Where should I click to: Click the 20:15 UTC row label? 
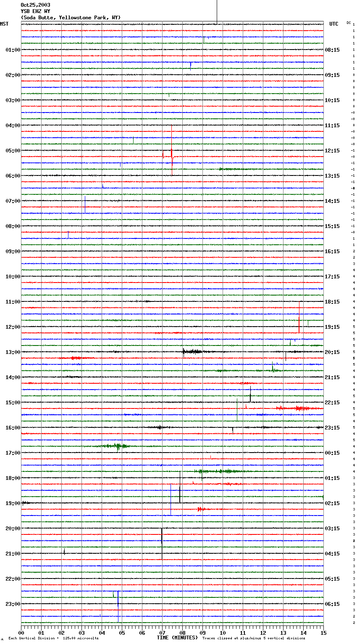point(332,352)
